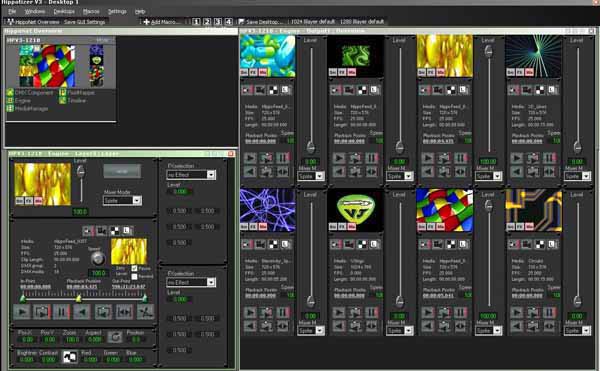Click the camera icon on the laser beams layer
Viewport: 600px width, 371px height.
(x=527, y=90)
